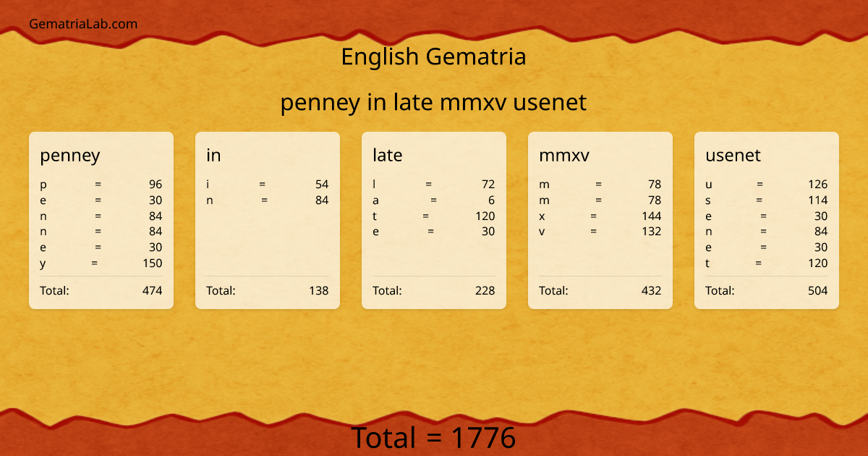Click value 144 for letter x

(x=652, y=216)
